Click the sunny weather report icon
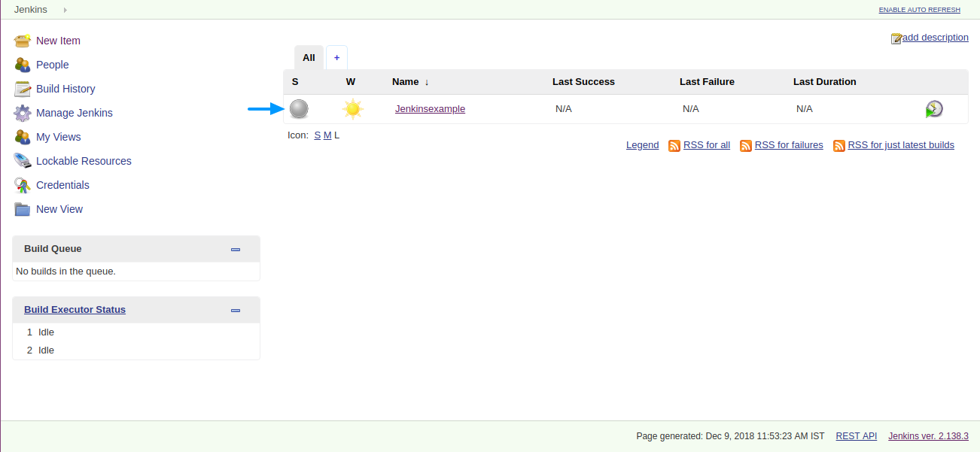The width and height of the screenshot is (980, 452). [352, 109]
